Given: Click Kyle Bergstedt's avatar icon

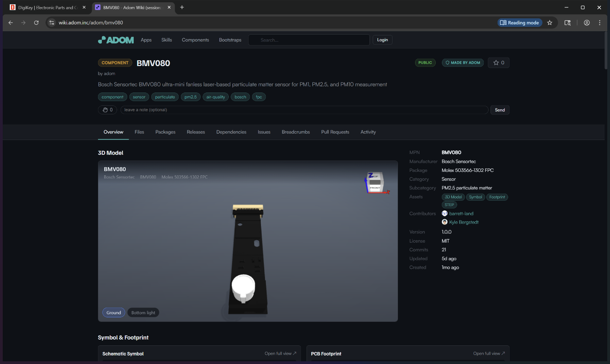Looking at the screenshot, I should click(444, 222).
